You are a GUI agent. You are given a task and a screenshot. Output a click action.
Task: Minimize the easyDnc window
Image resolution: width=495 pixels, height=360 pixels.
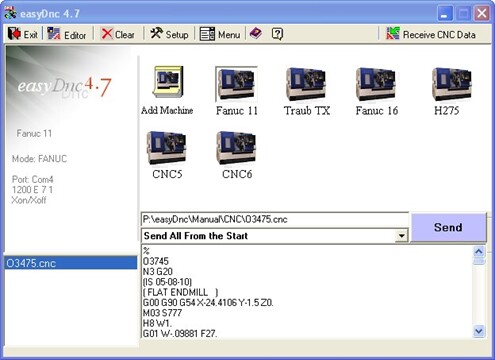(445, 14)
